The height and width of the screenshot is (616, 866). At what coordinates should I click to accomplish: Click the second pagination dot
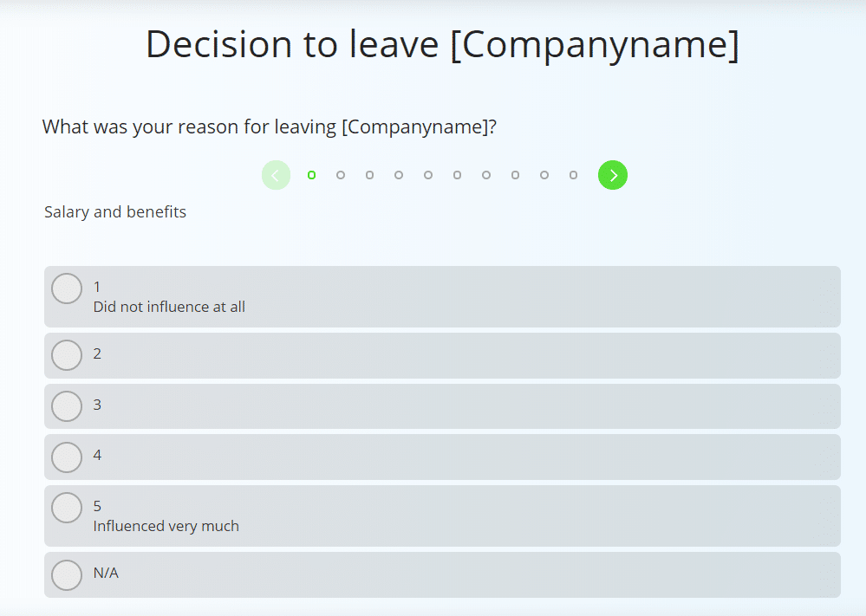click(341, 175)
